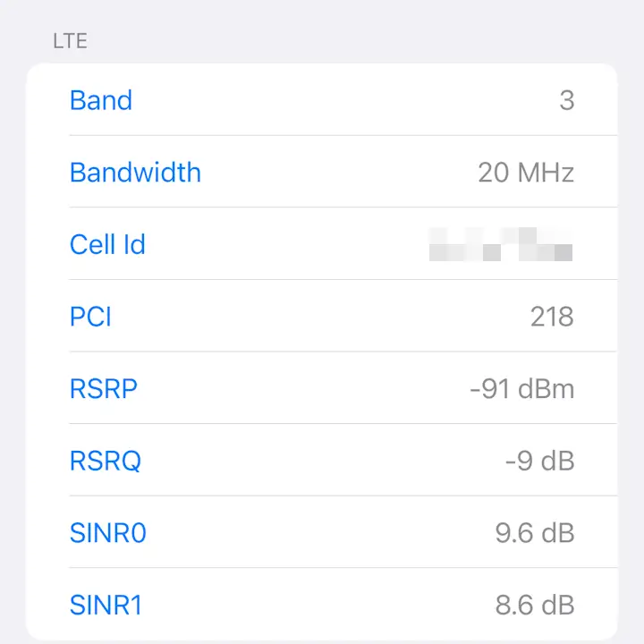The height and width of the screenshot is (644, 644).
Task: Select the PCI label
Action: point(90,317)
